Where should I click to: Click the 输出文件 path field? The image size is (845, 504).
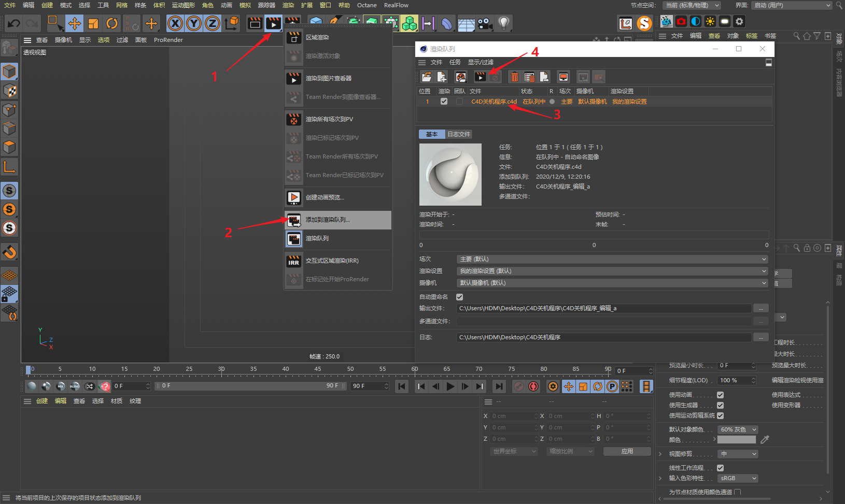pos(604,308)
